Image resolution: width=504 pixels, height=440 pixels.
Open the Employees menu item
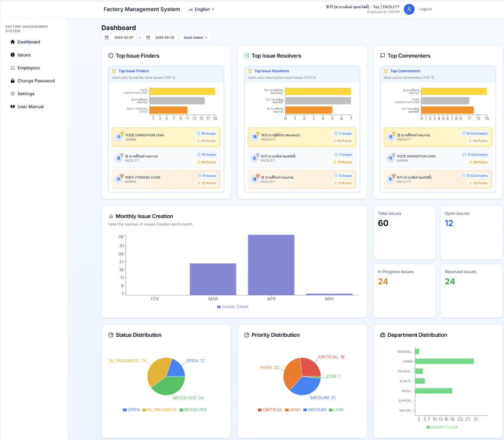29,68
